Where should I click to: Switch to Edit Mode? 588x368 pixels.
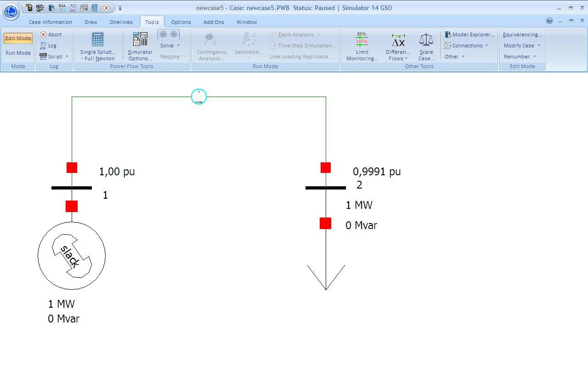(18, 38)
